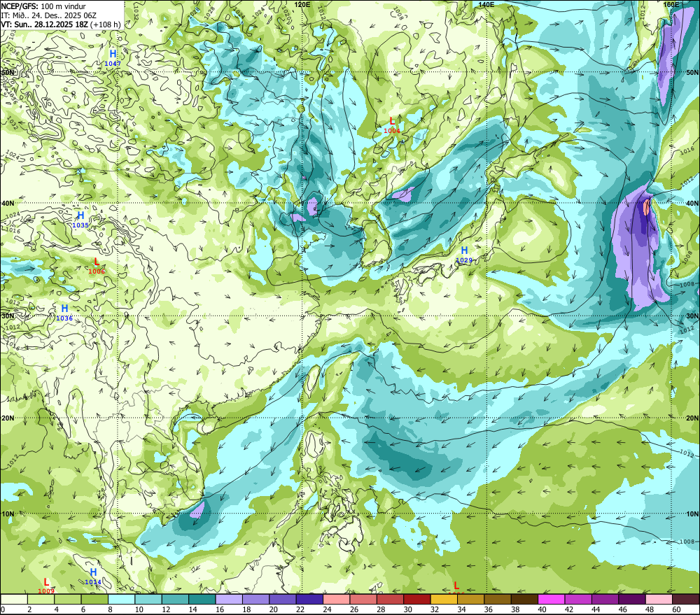Viewport: 700px width, 615px height.
Task: Select the bright magenta 40–42 legend swatch
Action: 552,599
